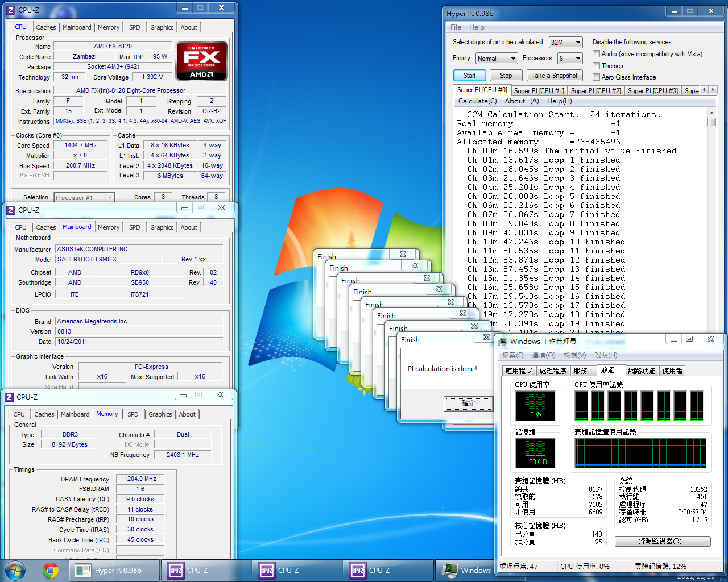This screenshot has width=728, height=582.
Task: Open Memory tab in top CPU-Z window
Action: (108, 27)
